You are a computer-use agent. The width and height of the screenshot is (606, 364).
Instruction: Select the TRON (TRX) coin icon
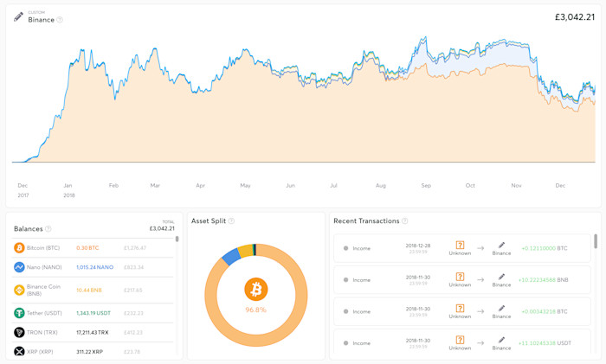tap(19, 332)
